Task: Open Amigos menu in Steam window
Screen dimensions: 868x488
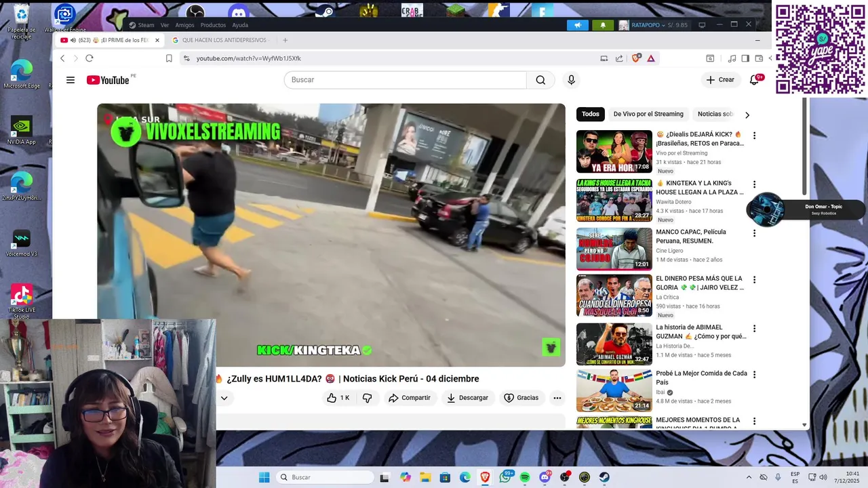Action: coord(184,25)
